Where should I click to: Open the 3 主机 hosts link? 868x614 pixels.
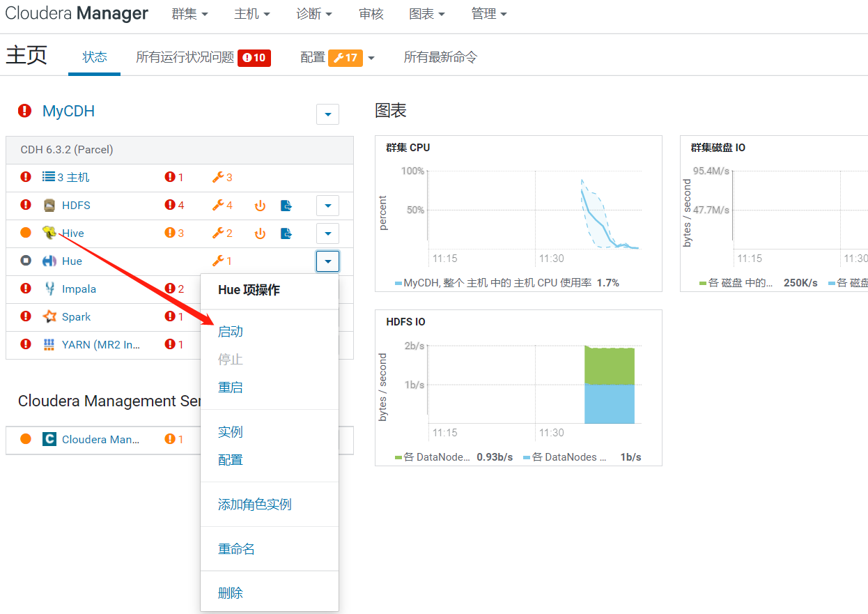[x=73, y=177]
